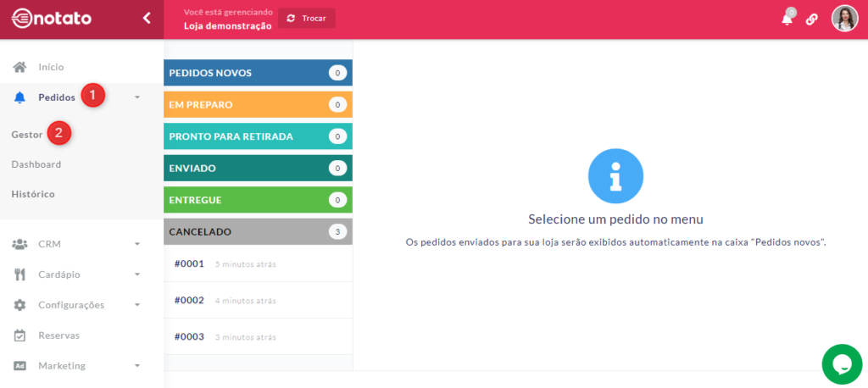
Task: Expand the Marketing menu arrow
Action: pos(137,366)
